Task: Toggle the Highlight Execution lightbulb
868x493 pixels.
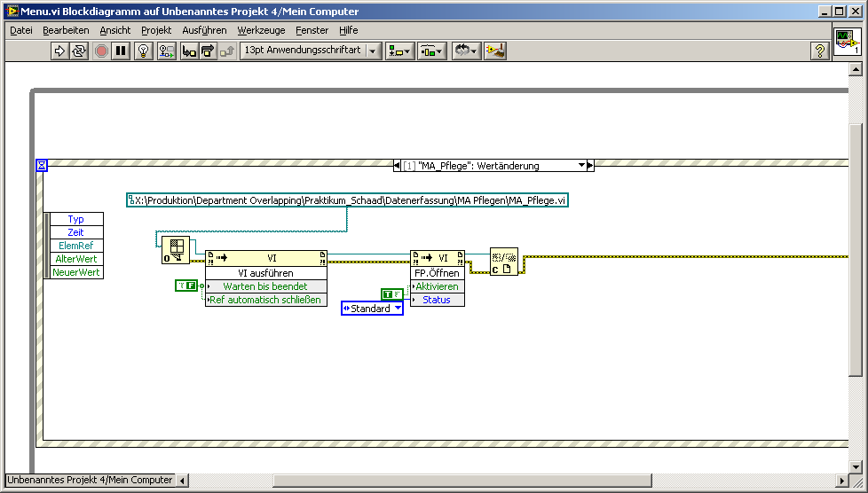Action: [144, 51]
